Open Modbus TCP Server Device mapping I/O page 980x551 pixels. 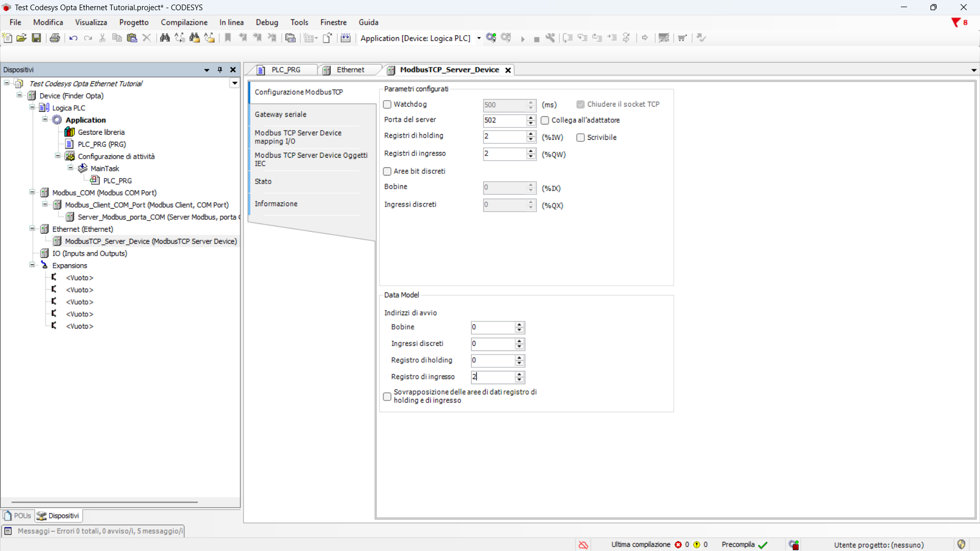pos(298,137)
